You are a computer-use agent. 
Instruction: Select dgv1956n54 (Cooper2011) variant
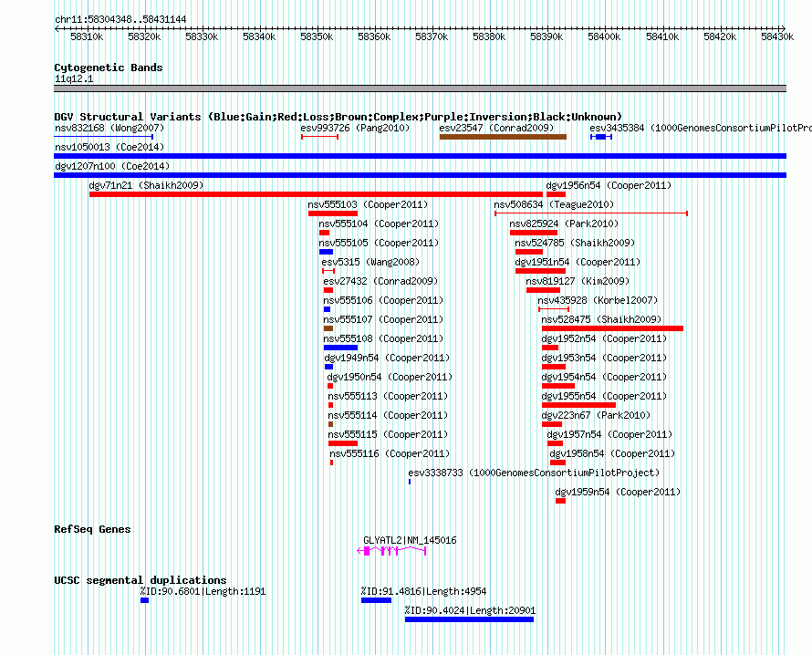[556, 194]
